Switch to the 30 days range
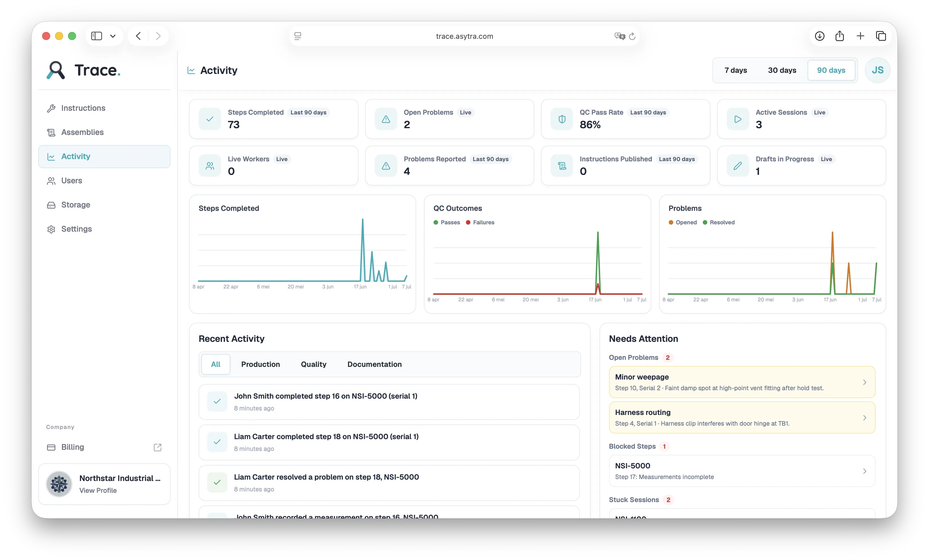The image size is (929, 560). pyautogui.click(x=782, y=71)
